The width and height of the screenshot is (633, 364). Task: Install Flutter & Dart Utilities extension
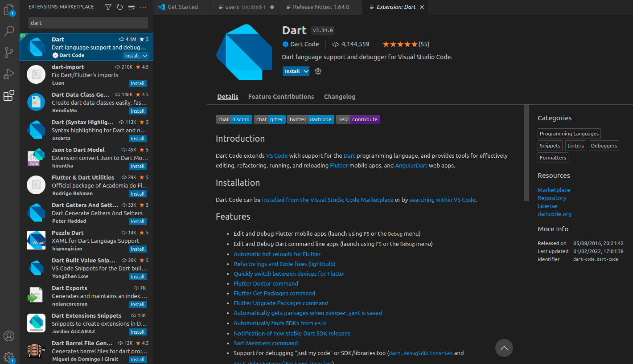[138, 194]
